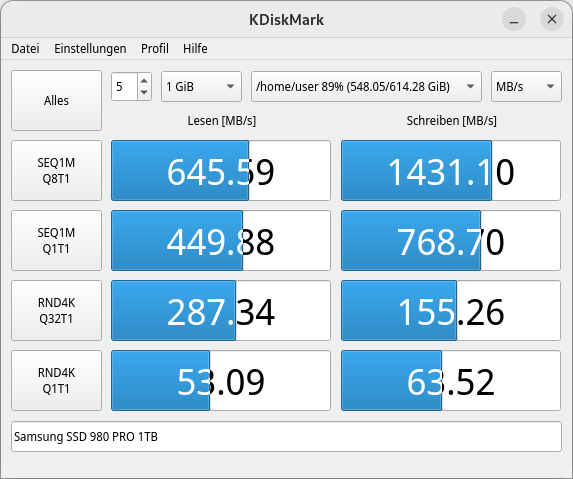The height and width of the screenshot is (479, 573).
Task: Click the Schreiben [MB/s] column header
Action: tap(452, 121)
